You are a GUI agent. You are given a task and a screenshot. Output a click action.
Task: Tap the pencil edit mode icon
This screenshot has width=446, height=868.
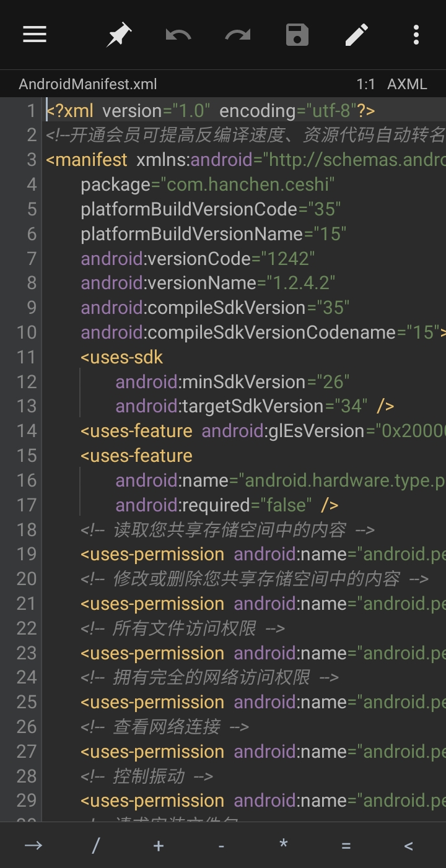pos(357,35)
